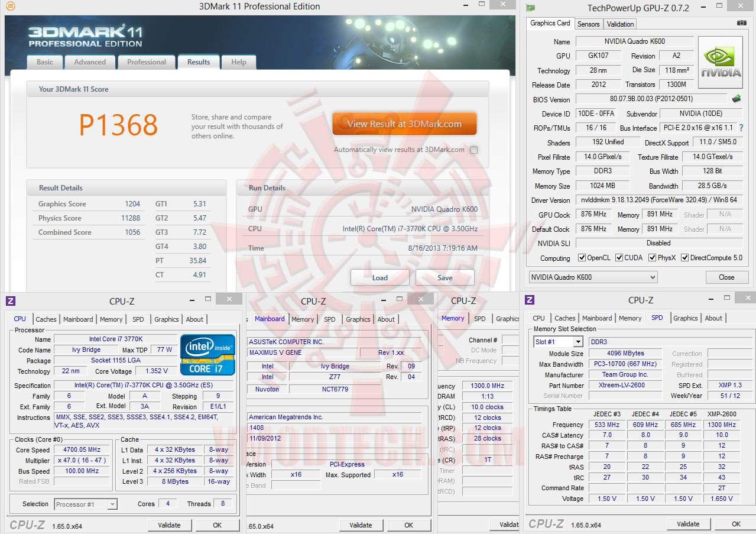This screenshot has height=534, width=756.
Task: Open the Graphics tab in the CPU-Z Mainboard window
Action: [x=358, y=319]
